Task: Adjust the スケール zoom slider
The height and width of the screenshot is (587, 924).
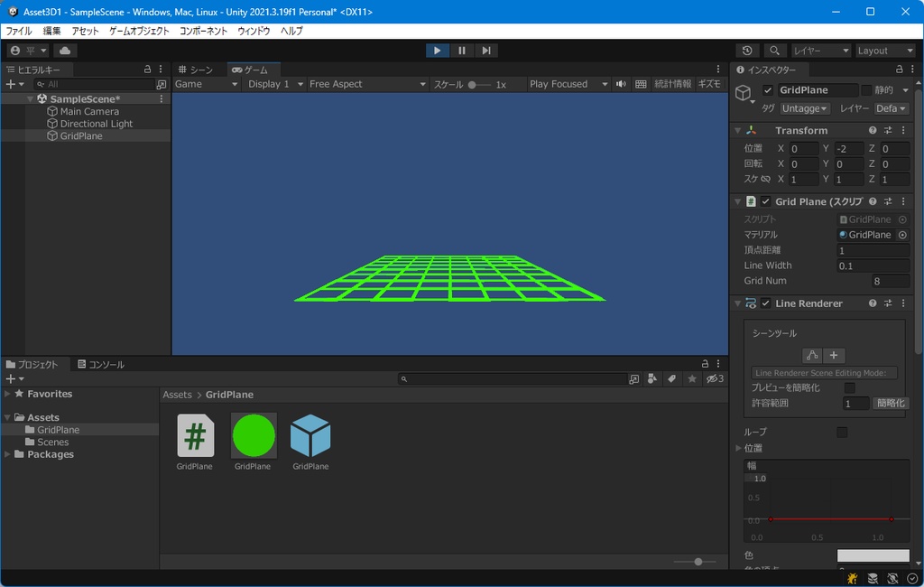Action: pos(480,85)
